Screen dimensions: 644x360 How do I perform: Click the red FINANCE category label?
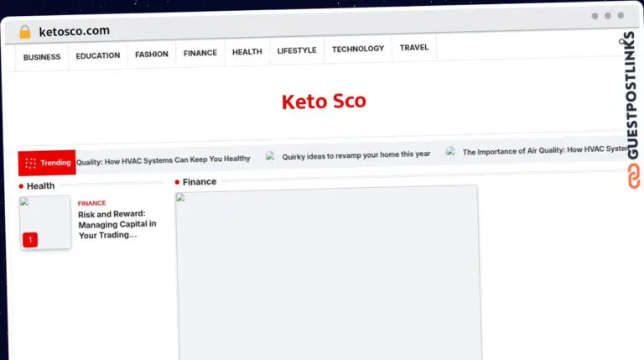(x=91, y=203)
